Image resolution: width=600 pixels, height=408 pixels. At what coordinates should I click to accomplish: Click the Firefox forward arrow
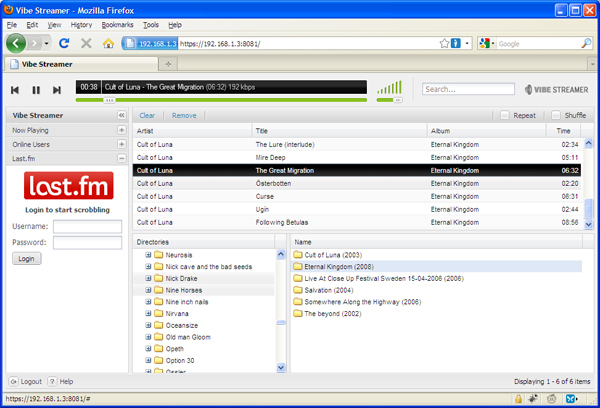[34, 43]
